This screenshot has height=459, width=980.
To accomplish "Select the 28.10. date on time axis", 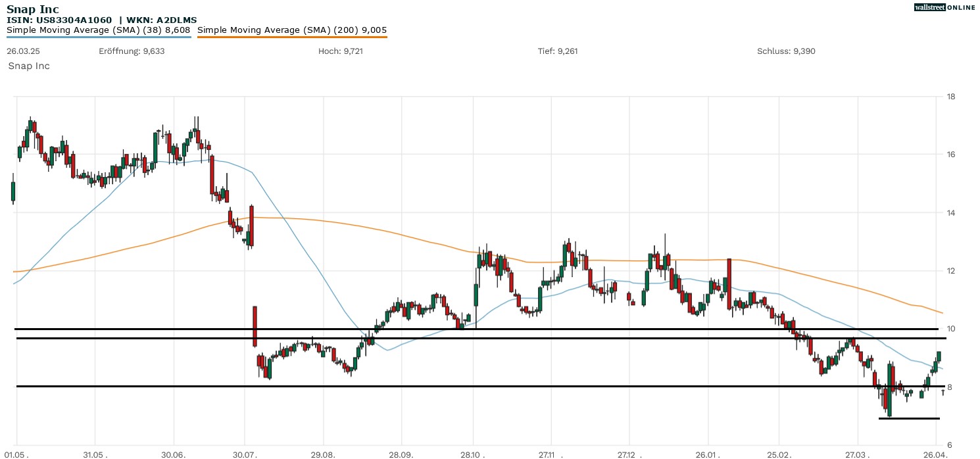I will coord(472,454).
